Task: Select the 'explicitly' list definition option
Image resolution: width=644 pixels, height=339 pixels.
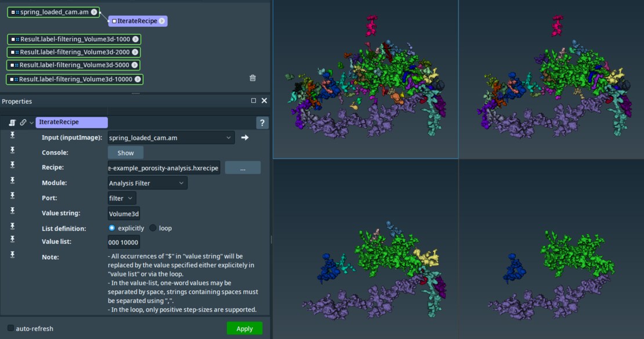Action: (x=112, y=228)
